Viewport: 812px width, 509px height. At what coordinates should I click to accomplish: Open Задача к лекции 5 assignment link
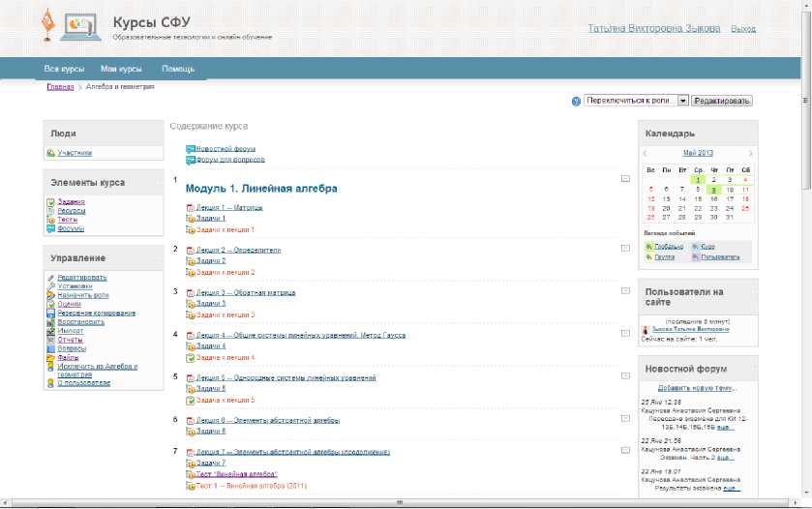pos(226,401)
